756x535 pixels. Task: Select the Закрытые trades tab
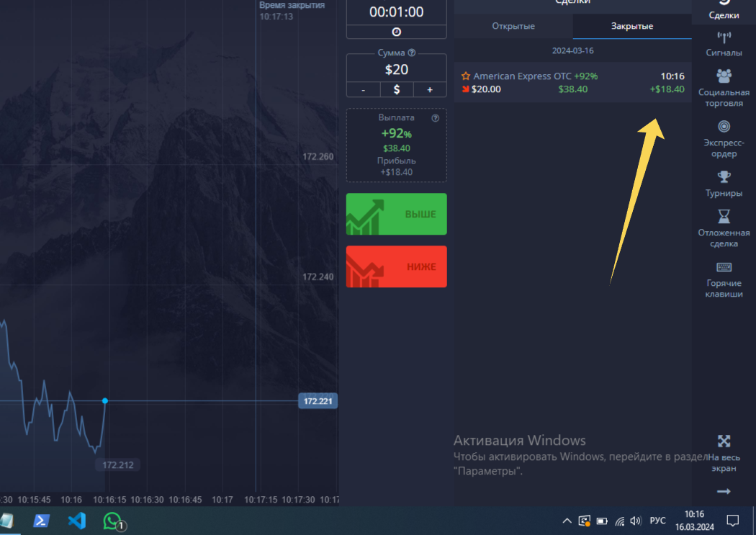tap(631, 27)
